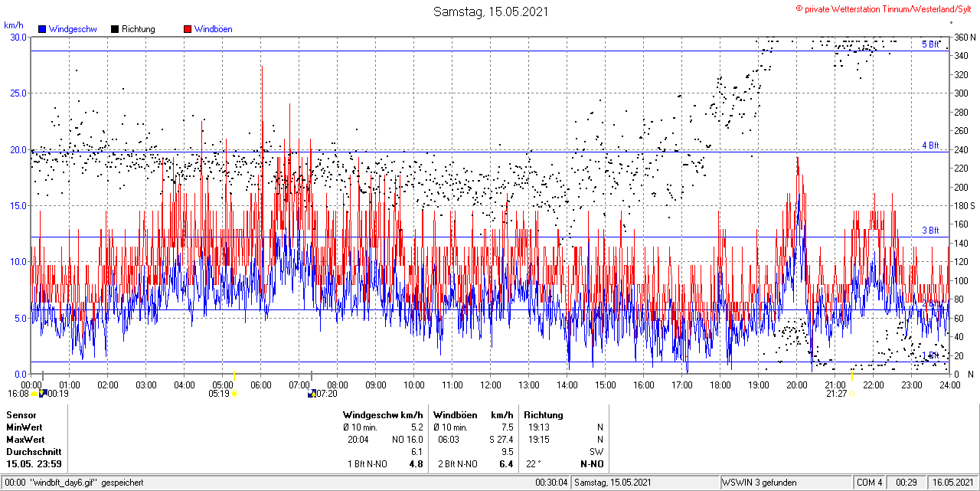Click the red Windböen legend color square
The width and height of the screenshot is (980, 491).
coord(188,29)
